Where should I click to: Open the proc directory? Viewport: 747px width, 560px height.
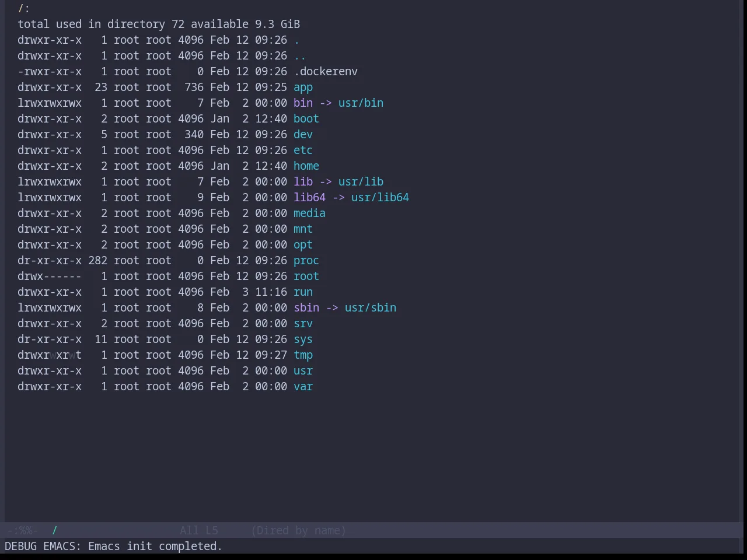click(306, 261)
